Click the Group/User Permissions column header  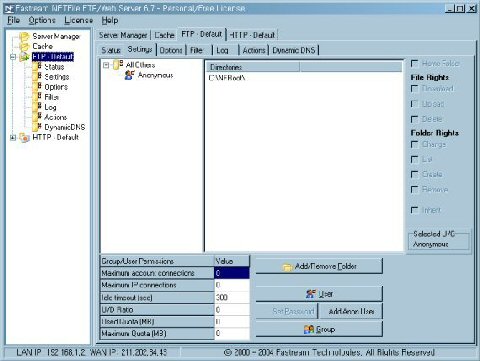(x=157, y=261)
